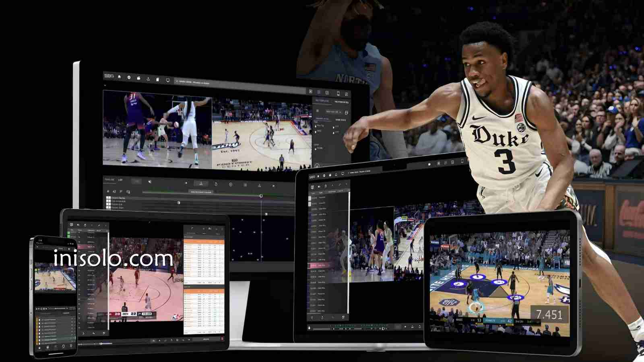The height and width of the screenshot is (362, 644).
Task: Toggle topmost track checkbox in monitor timeline
Action: click(x=108, y=198)
